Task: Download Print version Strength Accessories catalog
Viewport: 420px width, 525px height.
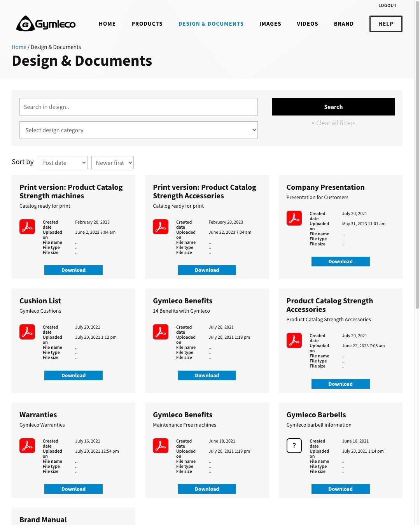Action: (207, 270)
